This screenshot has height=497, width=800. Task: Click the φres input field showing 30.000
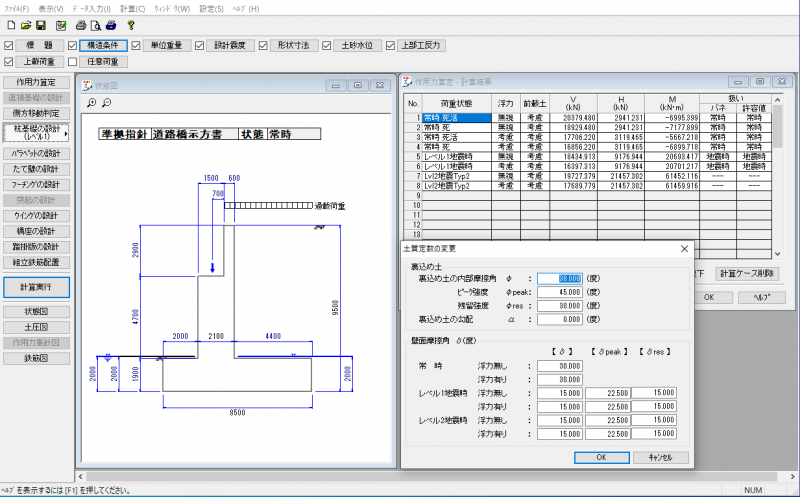click(x=560, y=306)
